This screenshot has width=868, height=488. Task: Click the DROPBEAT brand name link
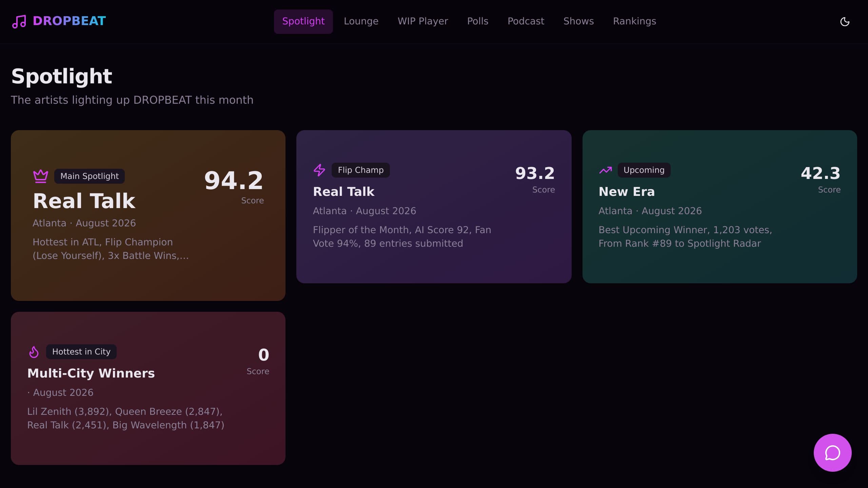pos(69,21)
